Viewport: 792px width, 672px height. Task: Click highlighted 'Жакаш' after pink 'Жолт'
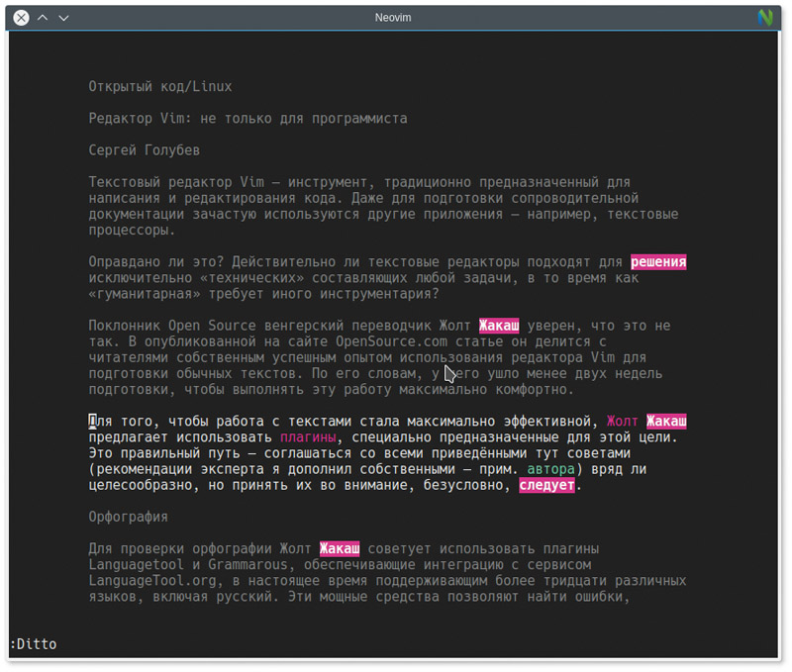coord(666,421)
